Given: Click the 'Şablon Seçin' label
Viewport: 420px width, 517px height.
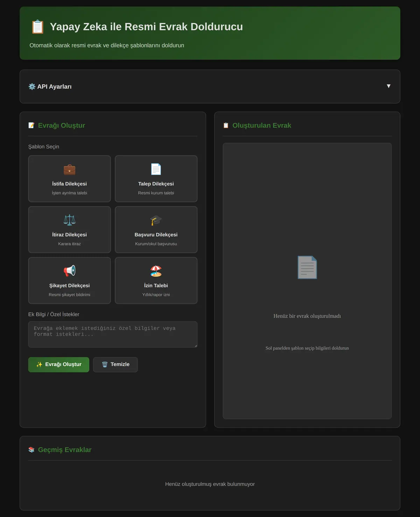Looking at the screenshot, I should (44, 147).
